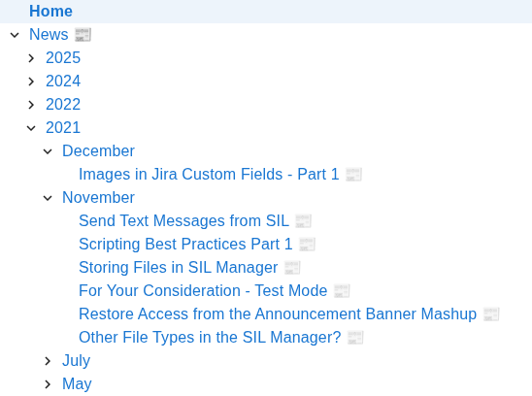
Task: Expand the July month node
Action: click(x=48, y=361)
